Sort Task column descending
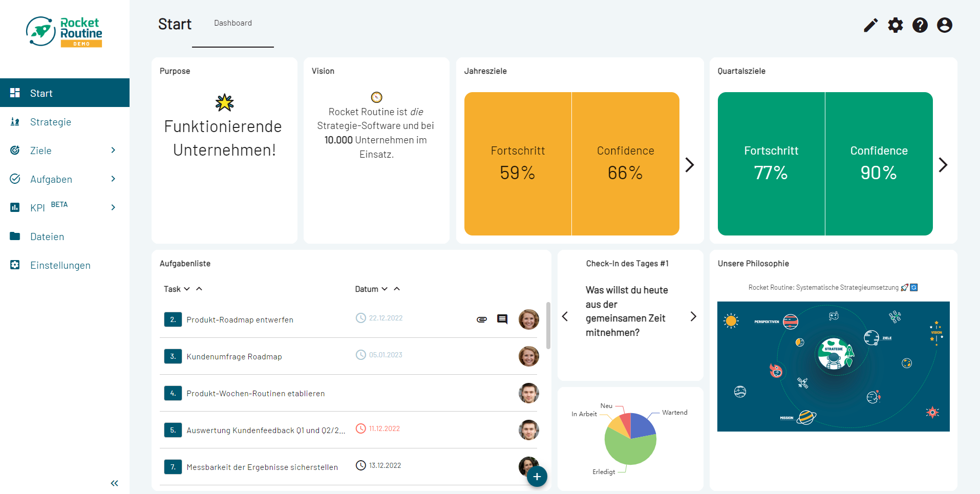 click(x=187, y=289)
